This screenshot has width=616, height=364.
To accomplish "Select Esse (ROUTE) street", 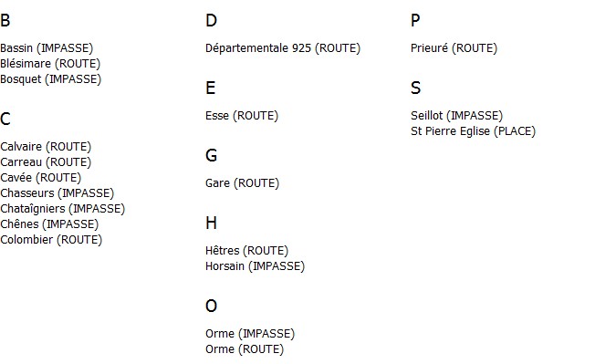I will [x=242, y=116].
